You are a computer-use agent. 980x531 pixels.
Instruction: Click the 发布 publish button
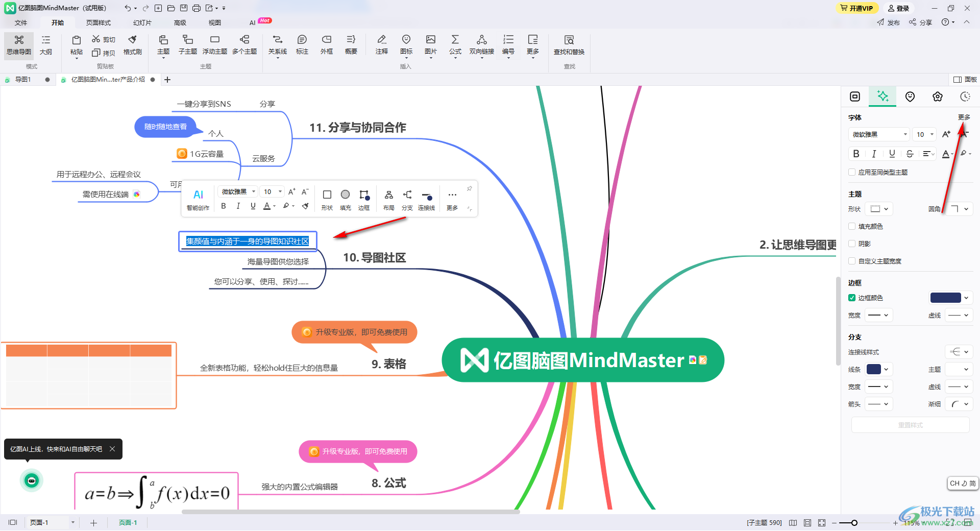tap(889, 22)
